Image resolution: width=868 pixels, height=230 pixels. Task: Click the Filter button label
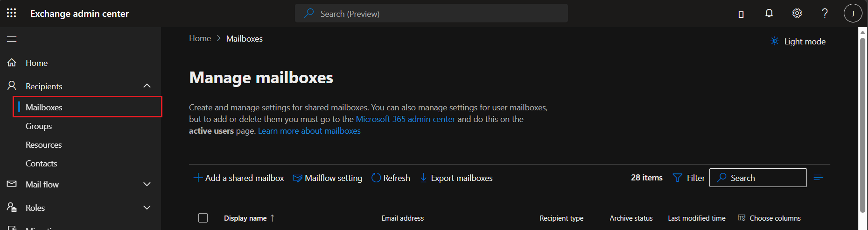coord(696,178)
